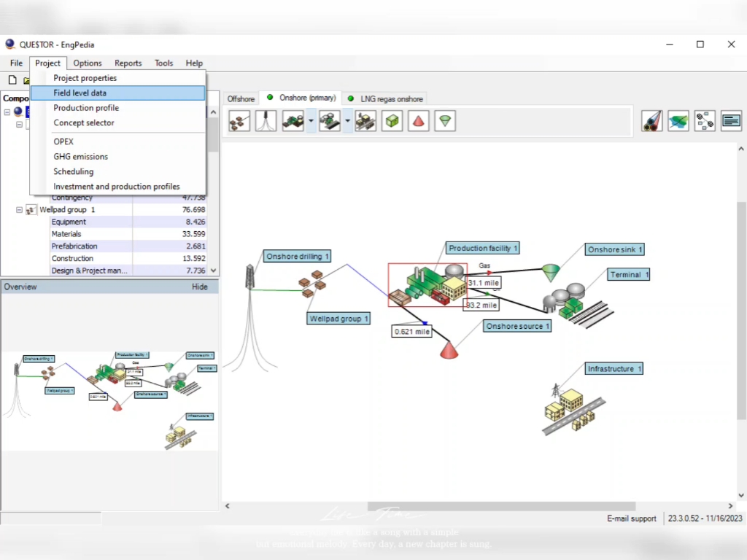747x560 pixels.
Task: Select the wellpad boxes on canvas
Action: [312, 284]
